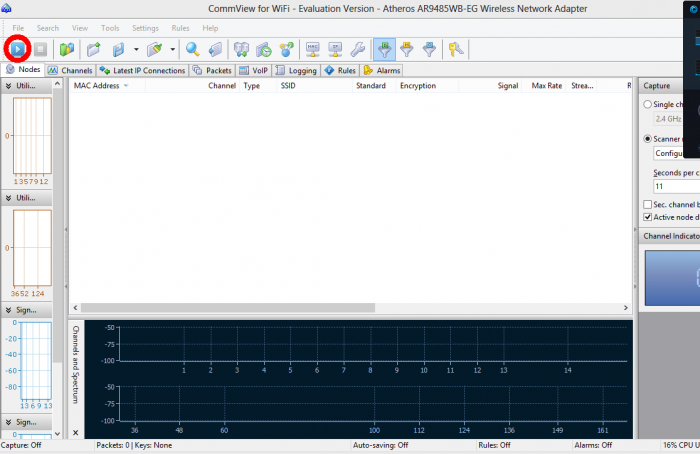Click the magnifying glass Search icon

(x=192, y=48)
